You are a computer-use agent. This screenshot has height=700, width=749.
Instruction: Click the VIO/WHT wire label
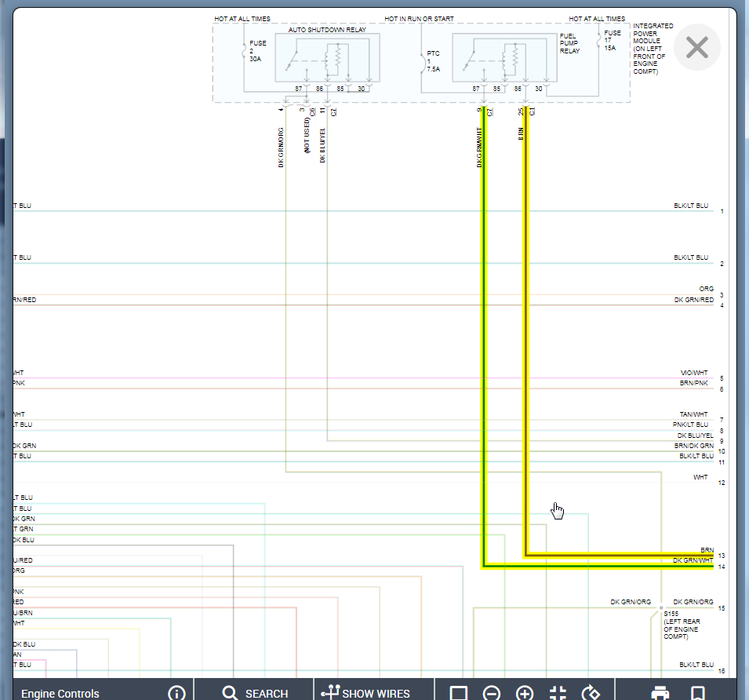(694, 373)
